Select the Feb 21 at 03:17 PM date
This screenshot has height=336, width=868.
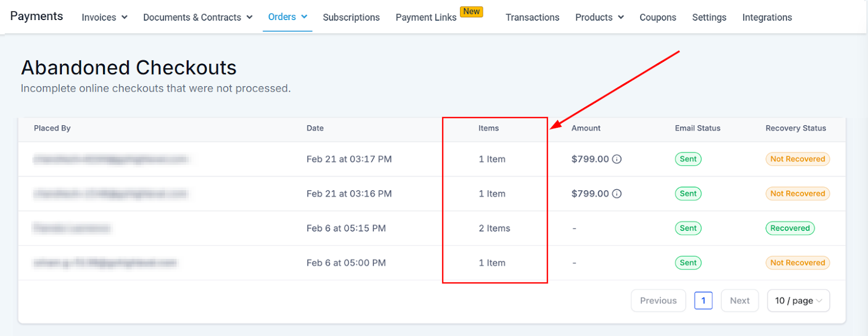click(x=349, y=159)
